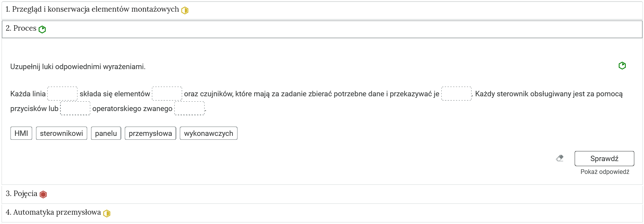The height and width of the screenshot is (224, 644).
Task: Click the blank after przycisków lub
Action: (75, 108)
